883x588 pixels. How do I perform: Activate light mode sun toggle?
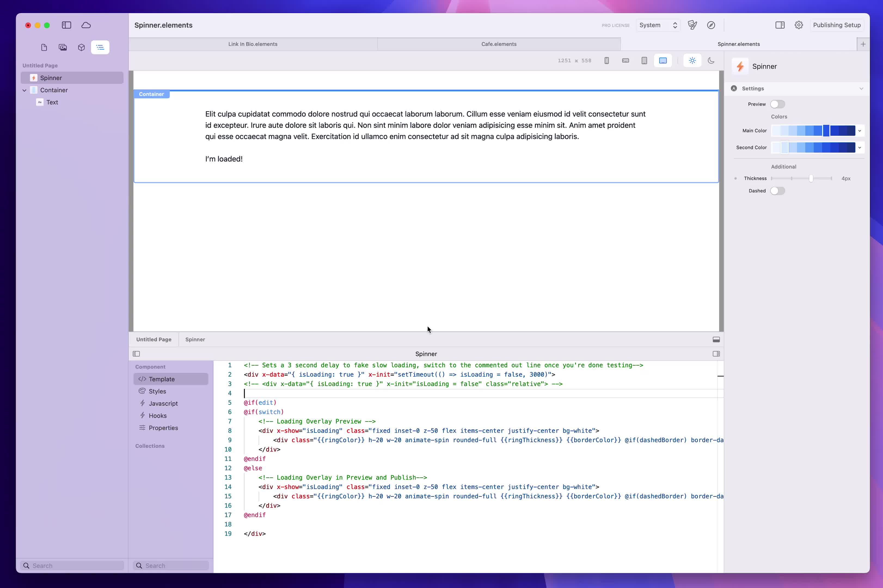[692, 60]
